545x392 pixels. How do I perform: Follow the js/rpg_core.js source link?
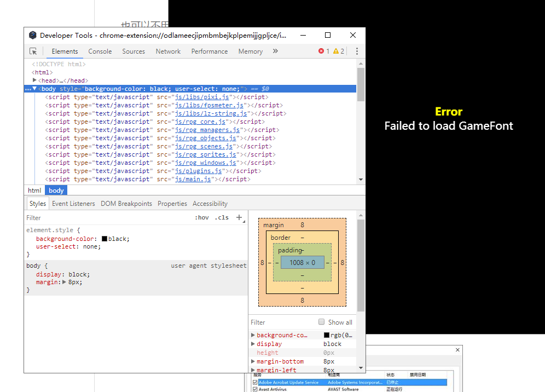200,122
